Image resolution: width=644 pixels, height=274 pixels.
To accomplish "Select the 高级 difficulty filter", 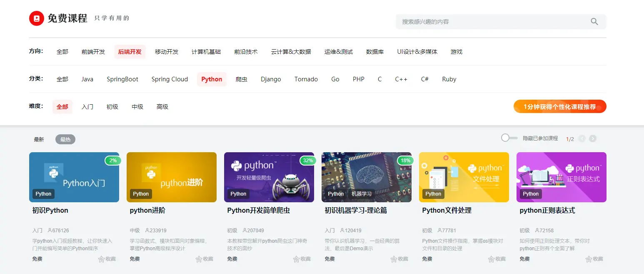I will click(x=162, y=107).
